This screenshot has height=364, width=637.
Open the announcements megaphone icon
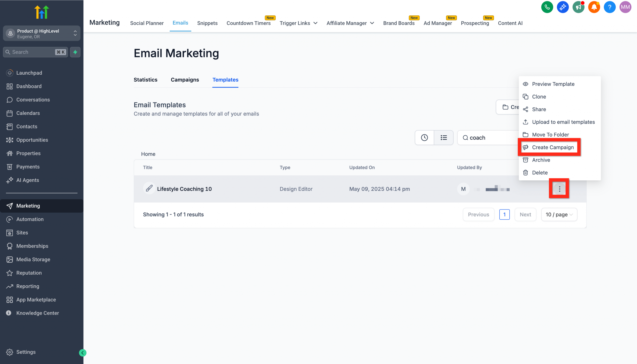579,7
